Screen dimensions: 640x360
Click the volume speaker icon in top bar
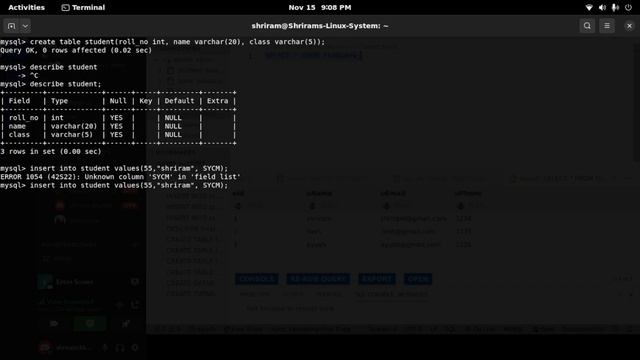[602, 7]
